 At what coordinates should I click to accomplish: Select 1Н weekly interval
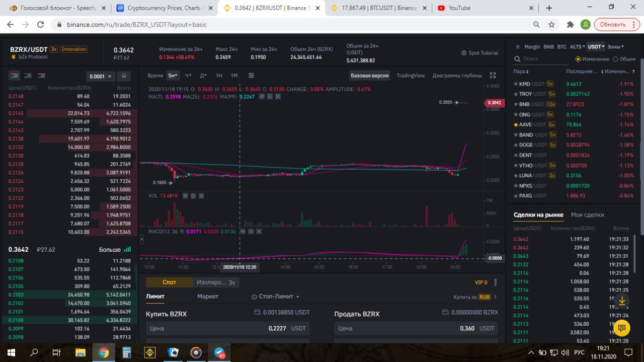(219, 76)
